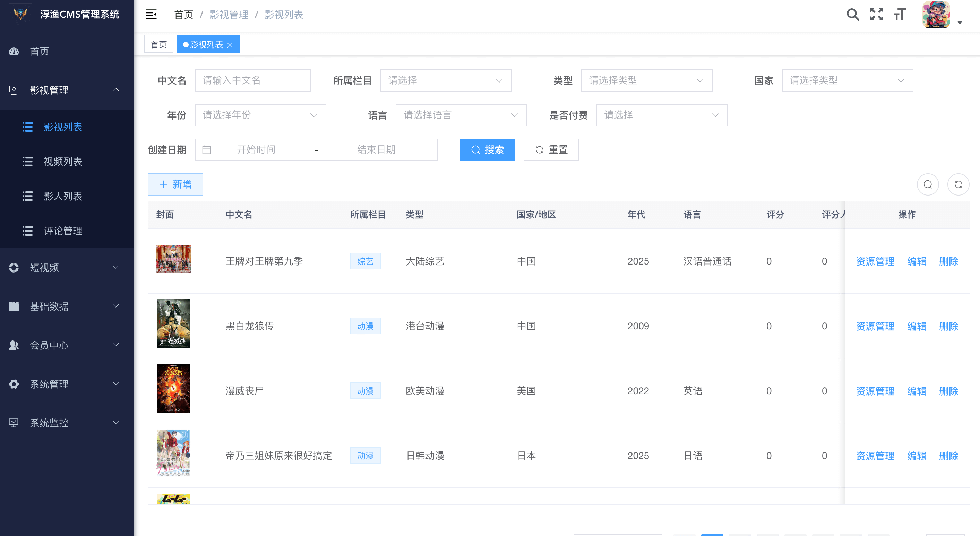The height and width of the screenshot is (536, 980).
Task: Click the 新增 button to add an entry
Action: 175,184
